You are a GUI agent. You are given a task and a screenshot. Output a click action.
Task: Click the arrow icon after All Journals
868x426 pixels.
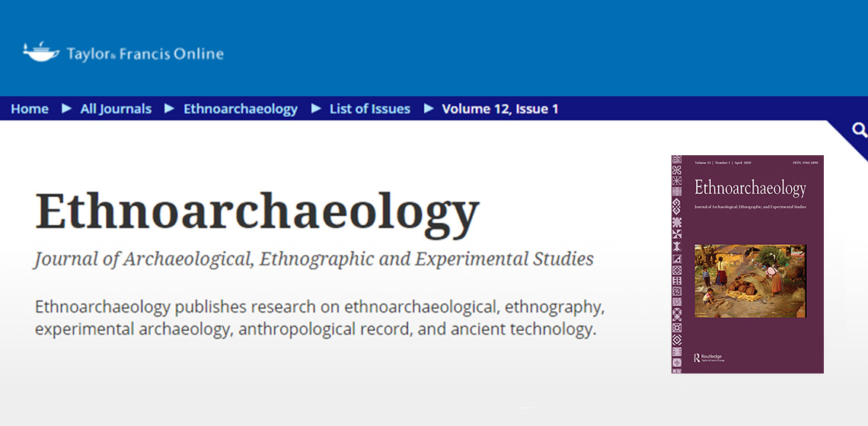[x=169, y=109]
